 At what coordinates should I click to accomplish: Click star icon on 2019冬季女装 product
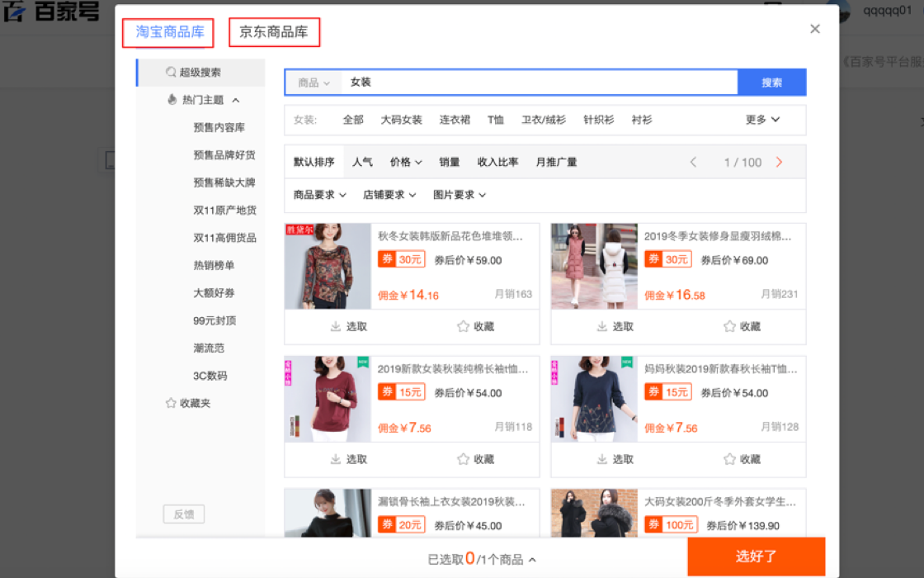(x=729, y=326)
